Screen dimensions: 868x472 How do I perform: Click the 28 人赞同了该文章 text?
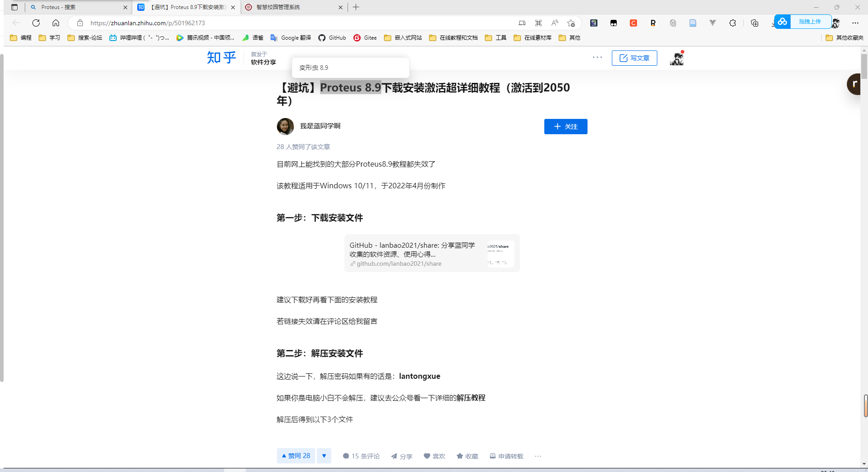[x=303, y=147]
